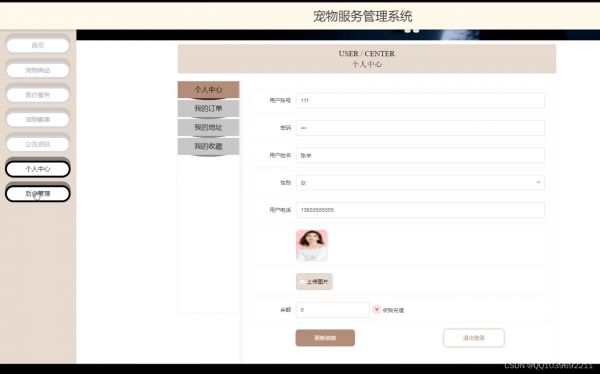This screenshot has height=374, width=600.
Task: Select the brown 个人中心 tab
Action: click(209, 90)
